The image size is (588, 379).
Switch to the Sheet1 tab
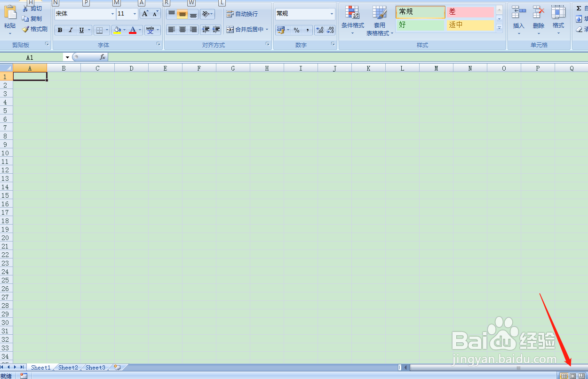(41, 368)
